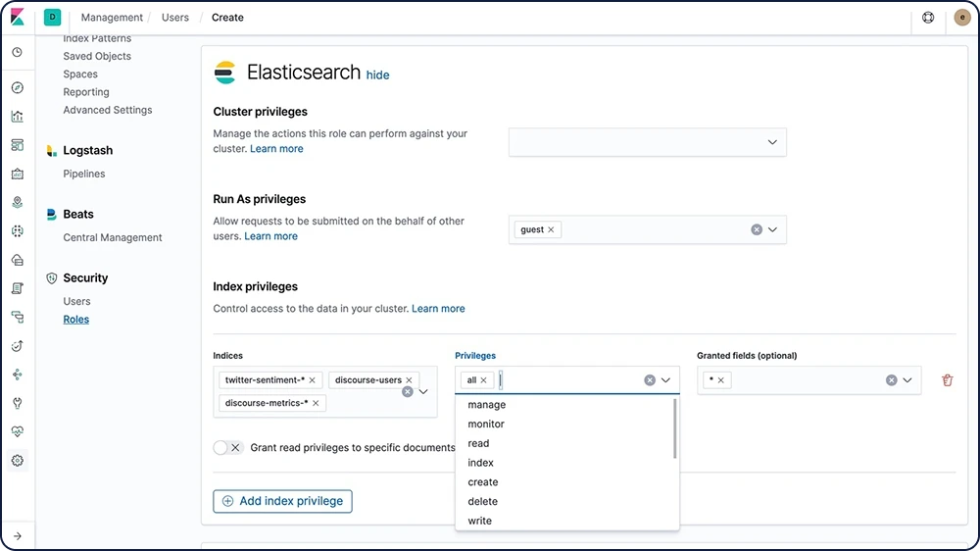Image resolution: width=980 pixels, height=551 pixels.
Task: Open Saved Objects in management menu
Action: pyautogui.click(x=97, y=56)
